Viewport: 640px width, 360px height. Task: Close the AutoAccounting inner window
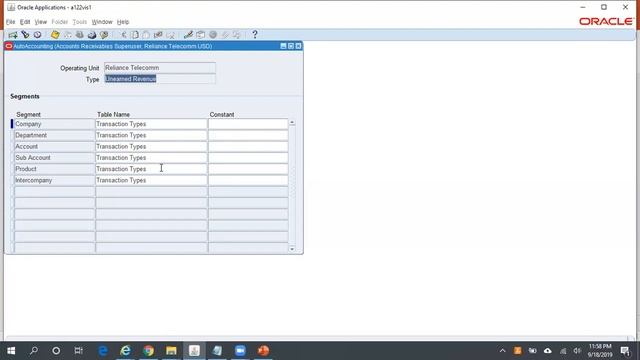click(298, 46)
